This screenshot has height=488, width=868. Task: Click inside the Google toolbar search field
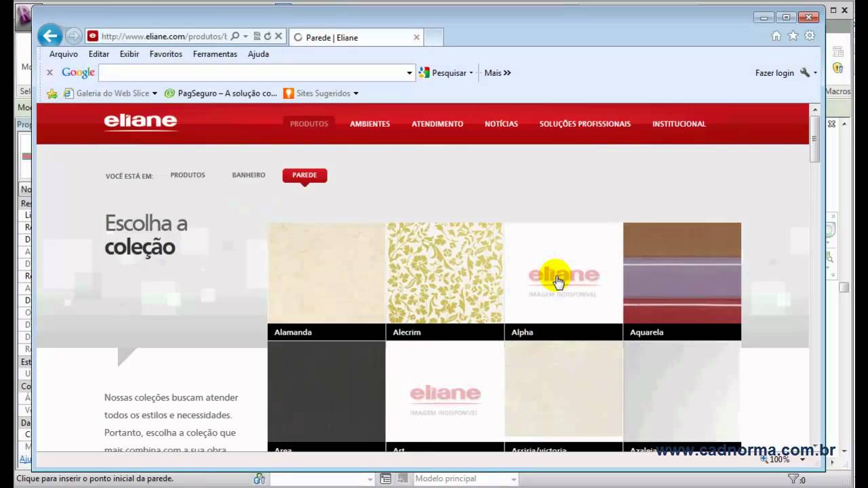coord(252,73)
